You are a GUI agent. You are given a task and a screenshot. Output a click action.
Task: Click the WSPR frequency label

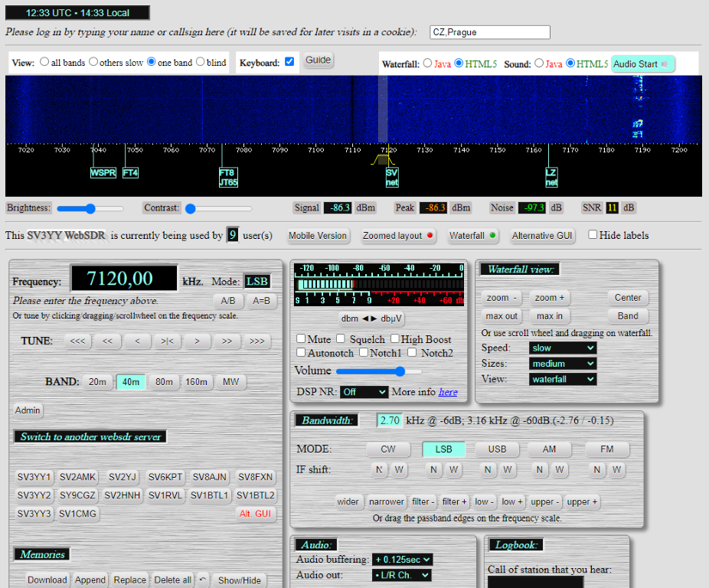click(103, 173)
